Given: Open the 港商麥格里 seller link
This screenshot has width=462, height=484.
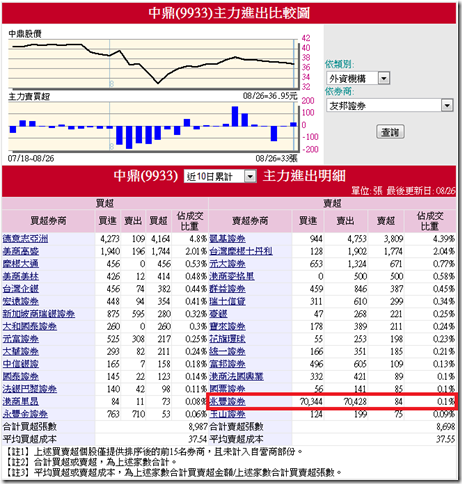Looking at the screenshot, I should (x=232, y=276).
